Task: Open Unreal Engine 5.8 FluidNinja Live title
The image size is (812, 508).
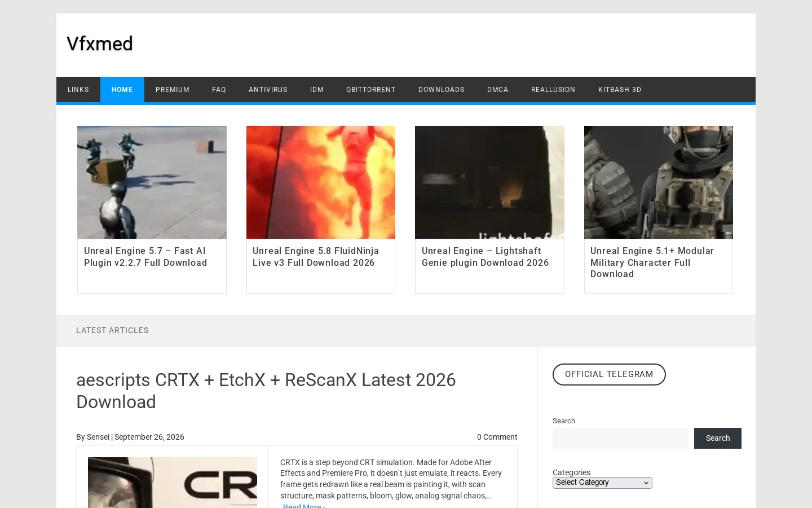Action: pos(316,257)
